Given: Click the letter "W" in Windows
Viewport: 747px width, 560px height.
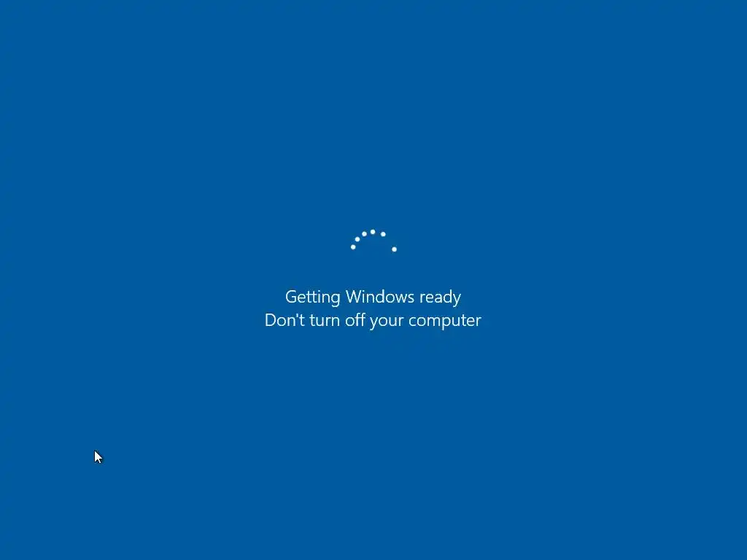Looking at the screenshot, I should coord(354,297).
